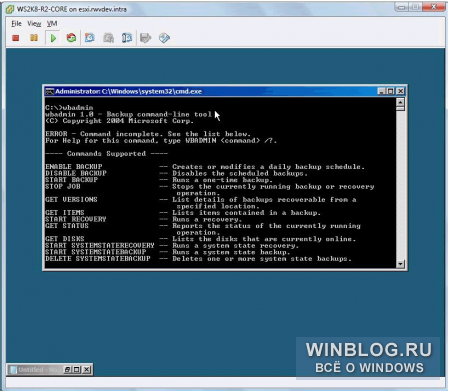Minimize the cmd.exe window
Screen dimensions: 450x391
pos(382,91)
